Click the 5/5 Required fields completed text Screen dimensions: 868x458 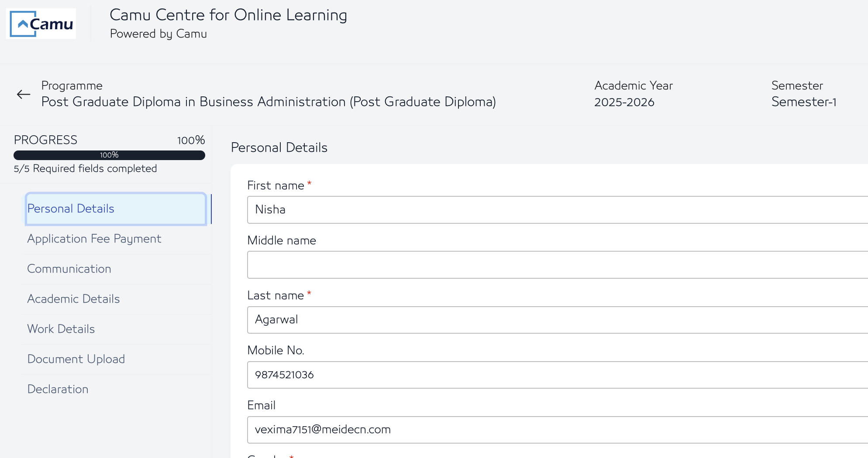tap(85, 168)
